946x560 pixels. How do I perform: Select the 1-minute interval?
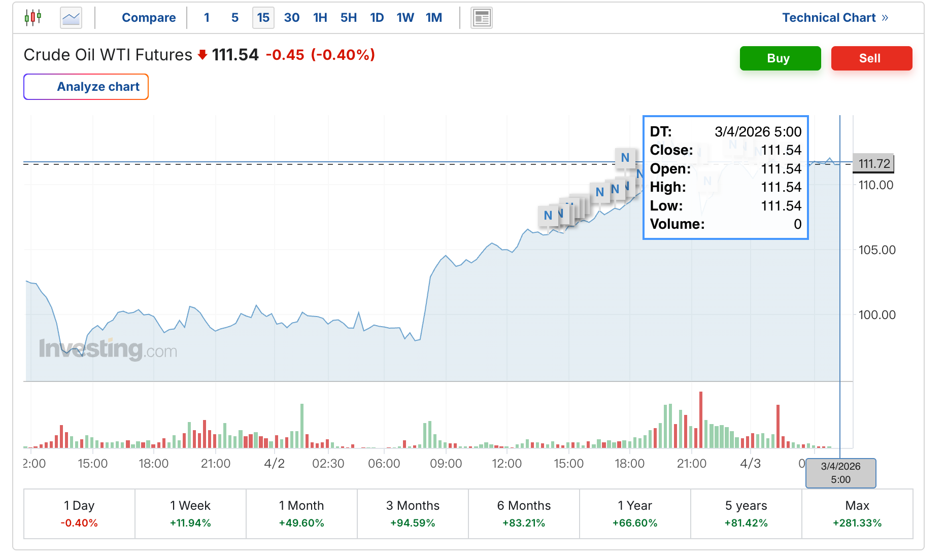(207, 18)
